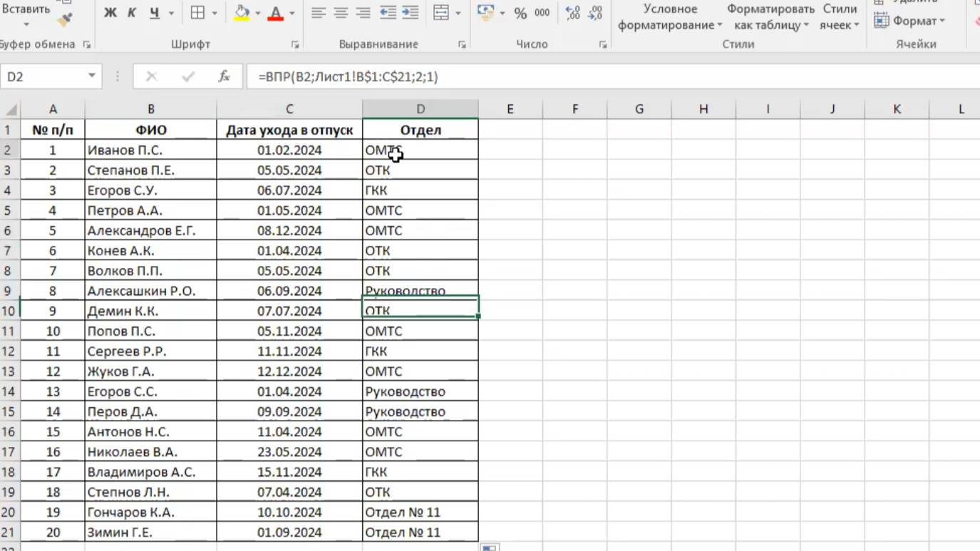Activate the Format Painter brush
The width and height of the screenshot is (980, 551).
(x=64, y=19)
